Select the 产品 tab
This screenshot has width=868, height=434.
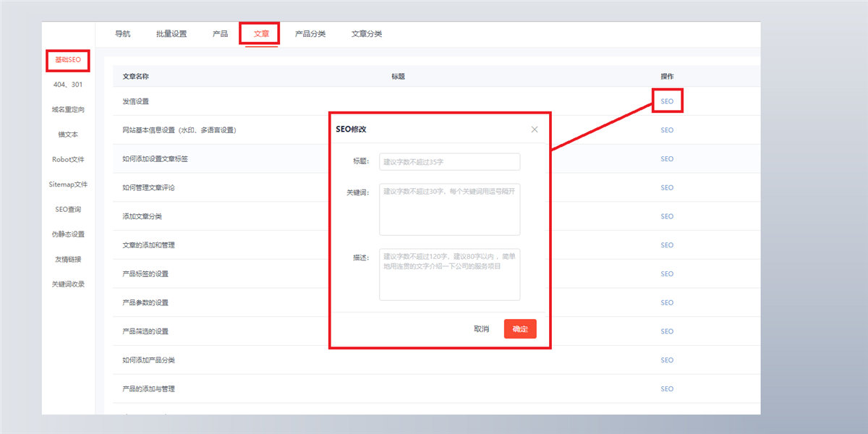(x=220, y=34)
